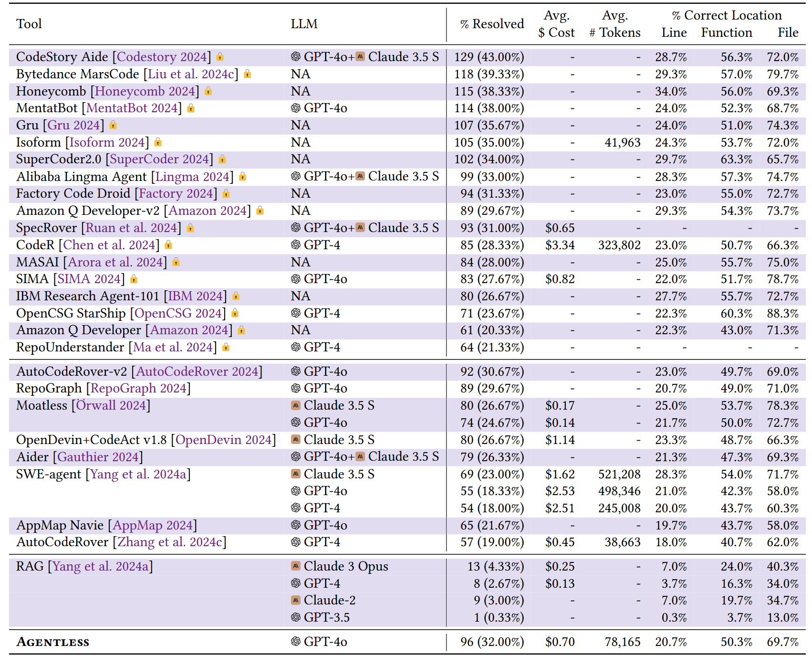Follow the Lingma 2024 citation
This screenshot has height=656, width=812.
pos(193,177)
